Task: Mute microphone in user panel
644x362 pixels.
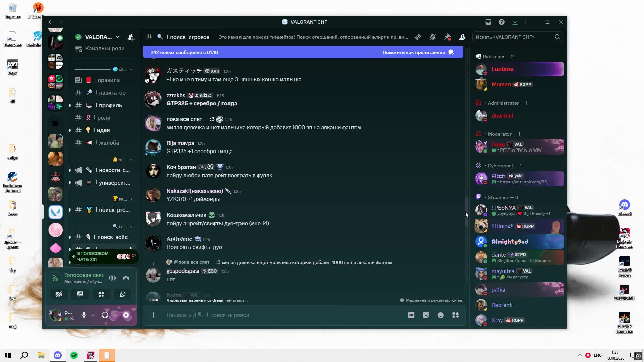Action: pyautogui.click(x=84, y=315)
